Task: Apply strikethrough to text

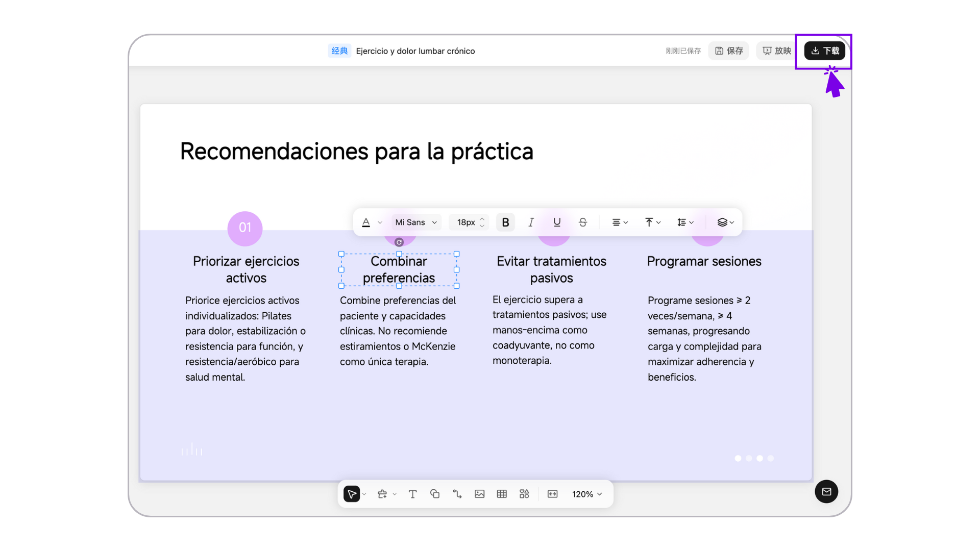Action: click(583, 222)
